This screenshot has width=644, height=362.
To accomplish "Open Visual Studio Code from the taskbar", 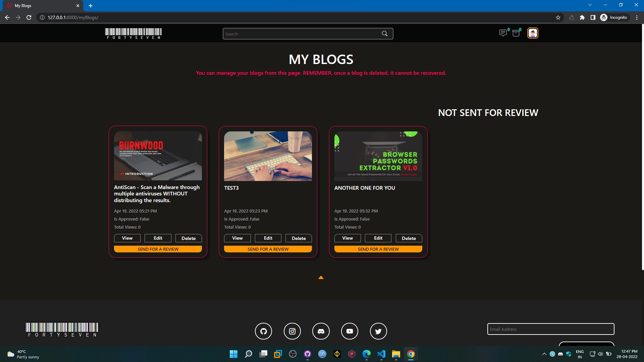I will pyautogui.click(x=381, y=354).
